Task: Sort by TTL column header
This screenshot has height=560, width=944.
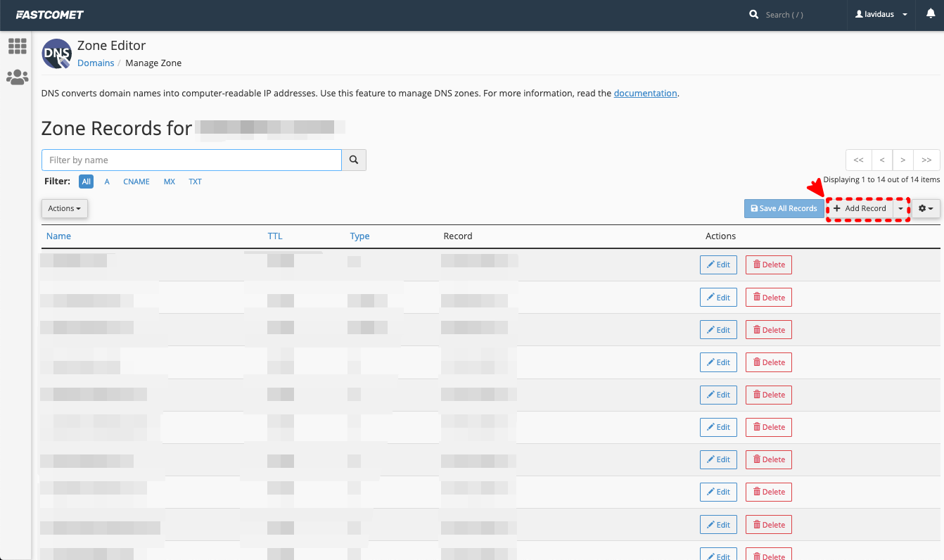Action: (x=275, y=236)
